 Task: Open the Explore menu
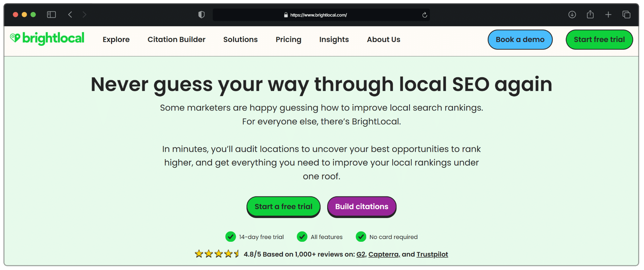(116, 40)
